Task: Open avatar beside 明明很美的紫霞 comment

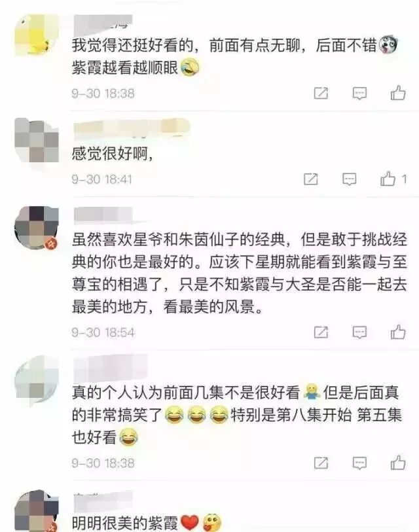Action: pyautogui.click(x=36, y=511)
